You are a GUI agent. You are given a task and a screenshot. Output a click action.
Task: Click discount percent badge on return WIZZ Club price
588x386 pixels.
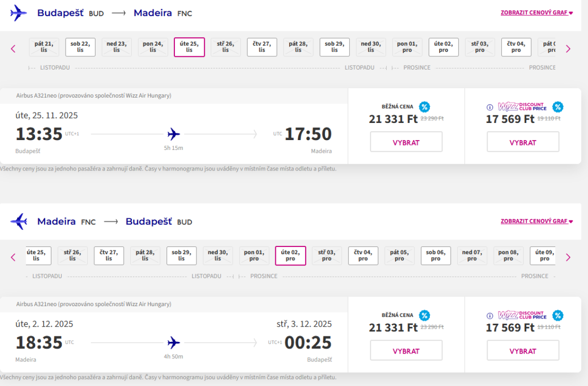pyautogui.click(x=558, y=315)
